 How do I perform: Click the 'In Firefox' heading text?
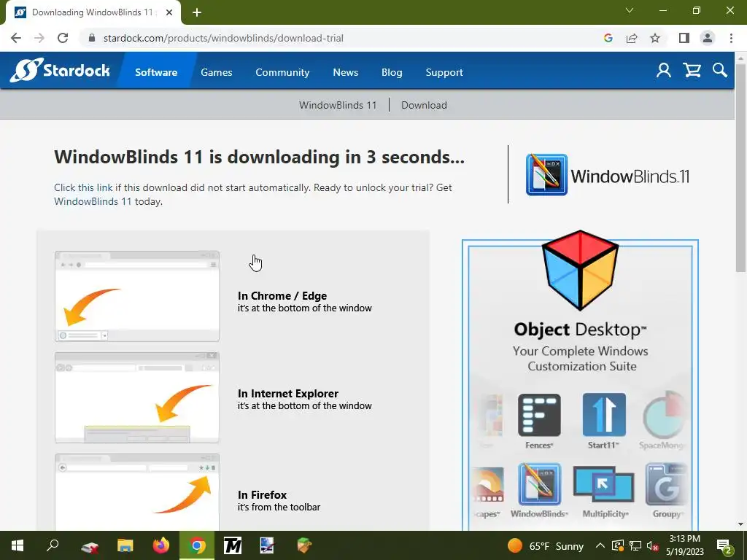(x=262, y=495)
